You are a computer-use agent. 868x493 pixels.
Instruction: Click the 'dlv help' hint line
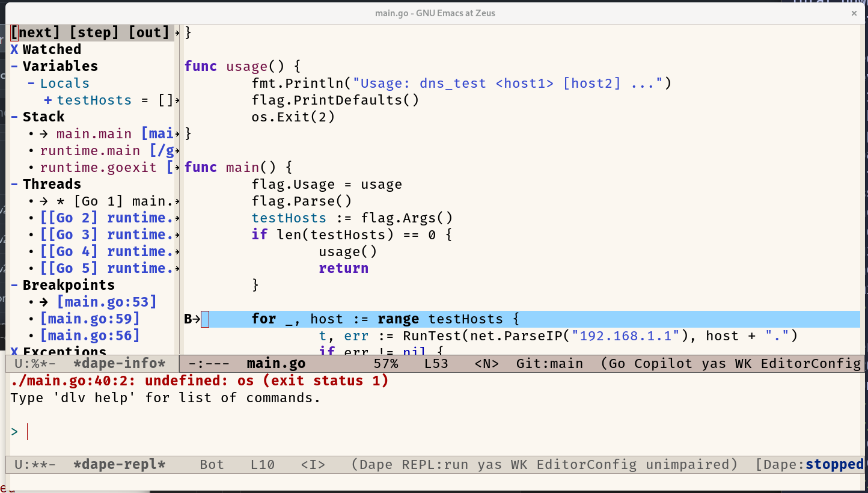click(166, 398)
